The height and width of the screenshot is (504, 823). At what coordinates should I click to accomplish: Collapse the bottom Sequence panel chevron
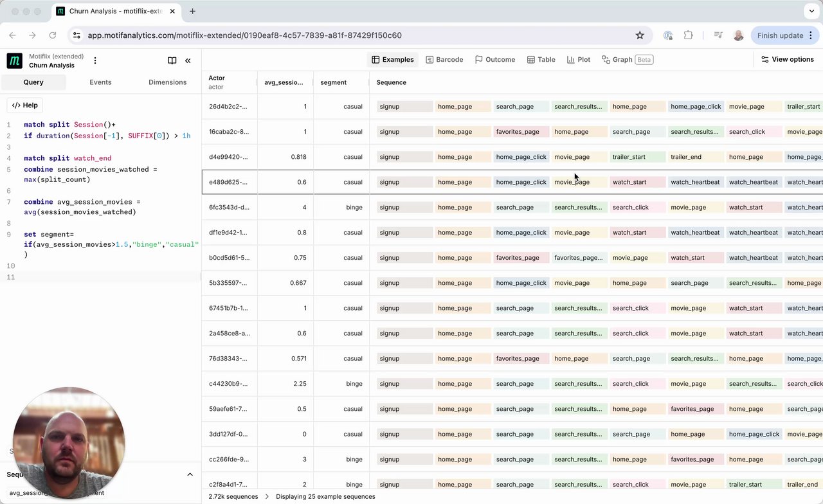click(190, 474)
